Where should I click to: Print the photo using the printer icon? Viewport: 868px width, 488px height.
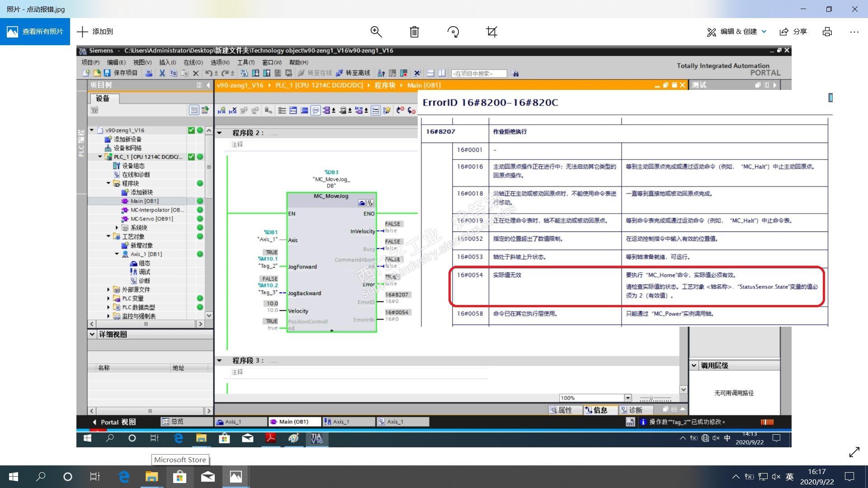tap(827, 32)
